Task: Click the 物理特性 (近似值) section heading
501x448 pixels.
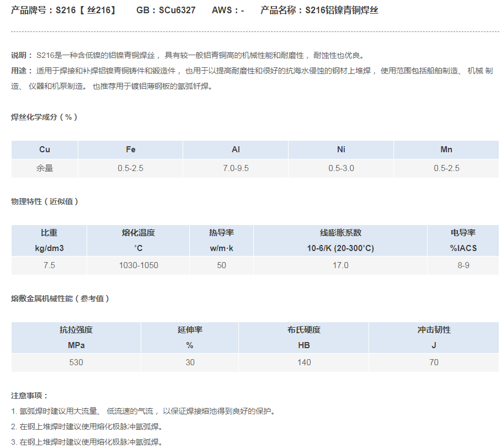Action: 45,201
